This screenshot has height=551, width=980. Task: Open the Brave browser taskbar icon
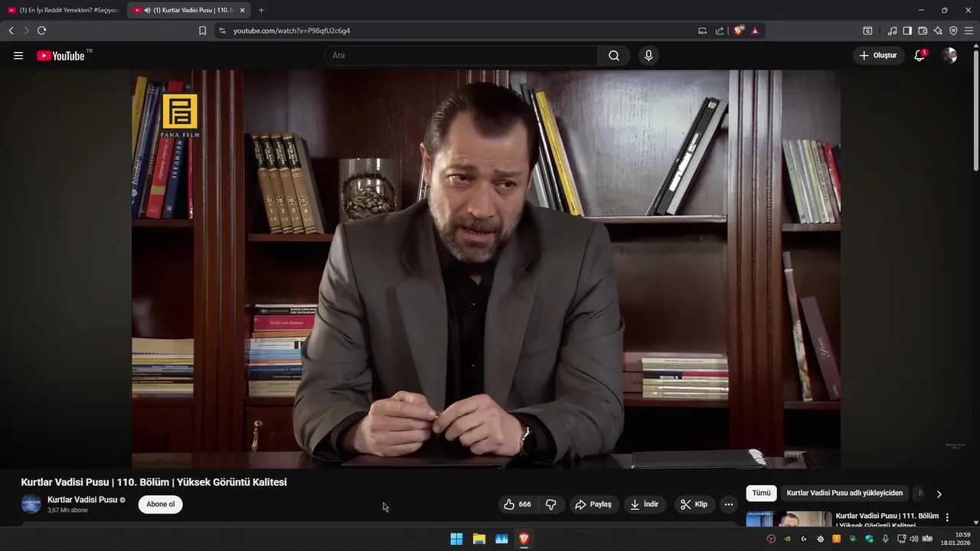coord(524,539)
